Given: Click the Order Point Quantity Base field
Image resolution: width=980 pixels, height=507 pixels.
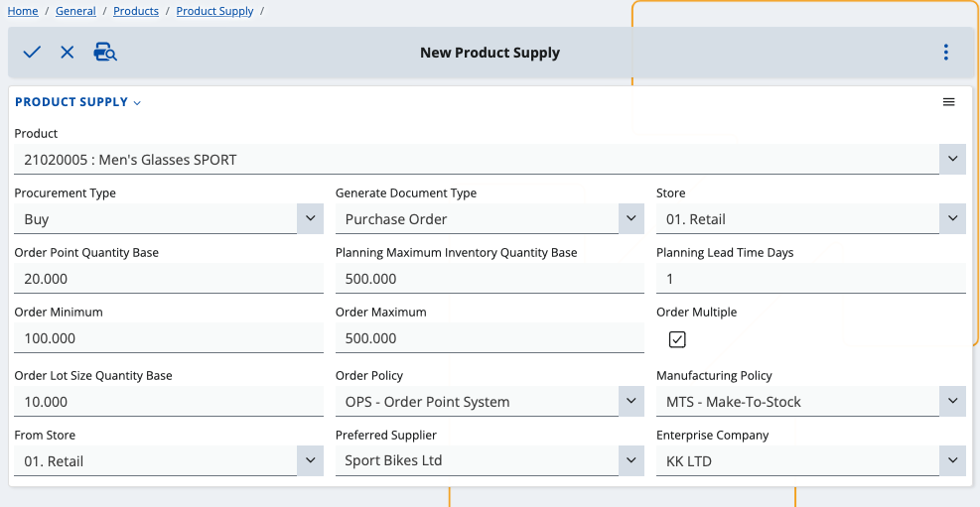Looking at the screenshot, I should 169,279.
